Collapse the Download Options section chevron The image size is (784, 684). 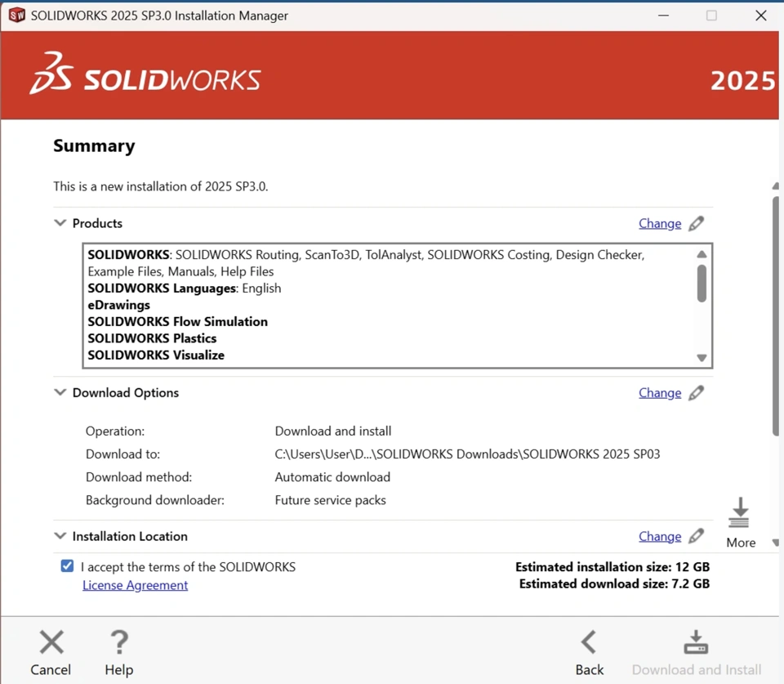(60, 392)
